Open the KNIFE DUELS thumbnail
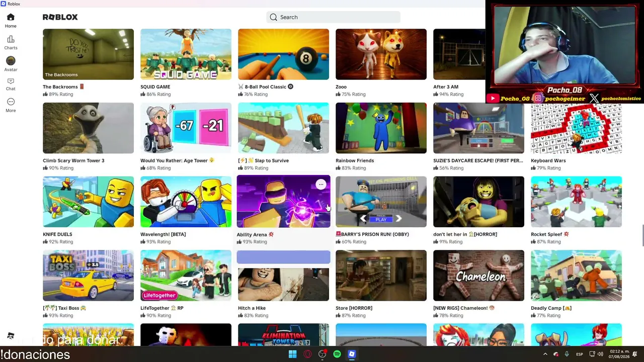This screenshot has height=362, width=644. point(88,202)
